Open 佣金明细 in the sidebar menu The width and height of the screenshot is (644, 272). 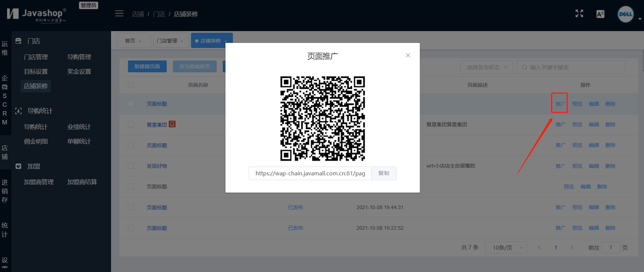pos(36,142)
